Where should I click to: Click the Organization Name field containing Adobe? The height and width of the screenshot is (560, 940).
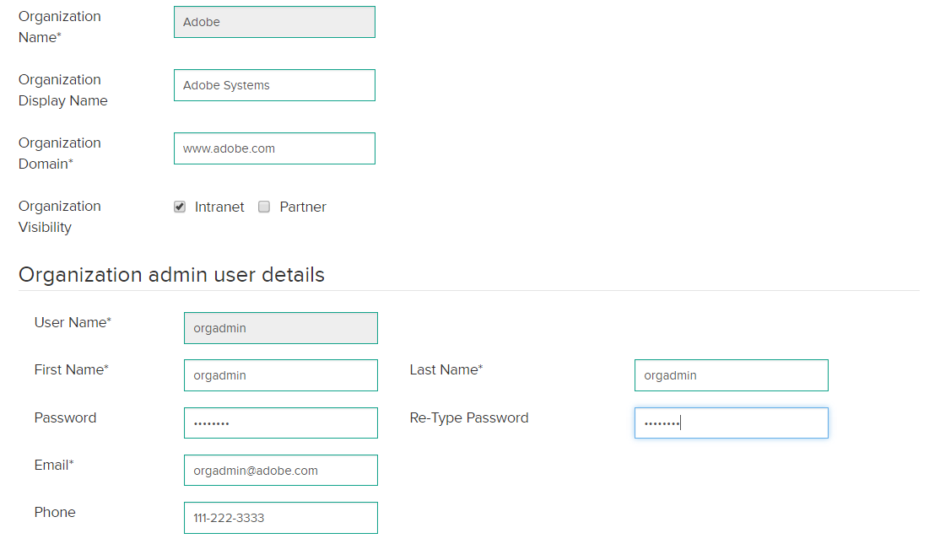274,22
